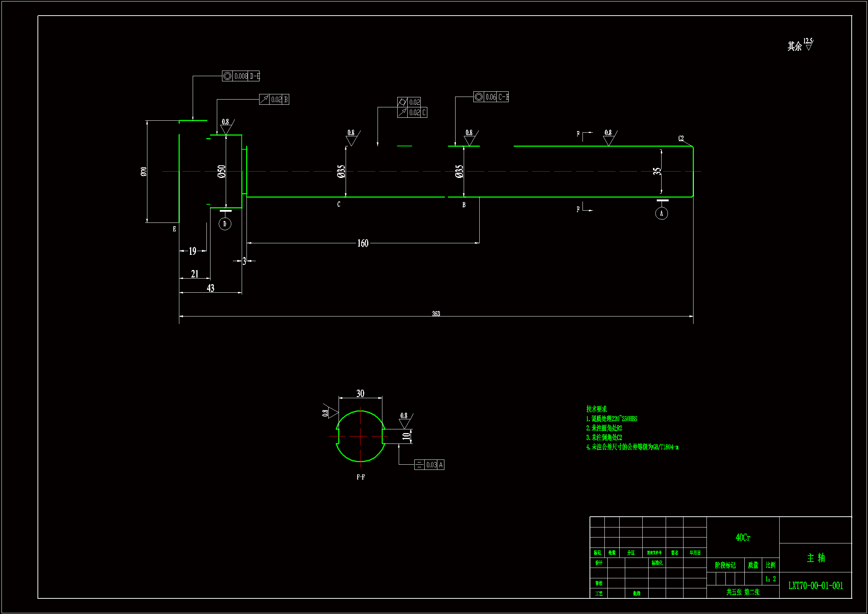The height and width of the screenshot is (614, 868).
Task: Click the 1:2 scale value cell
Action: coord(770,579)
